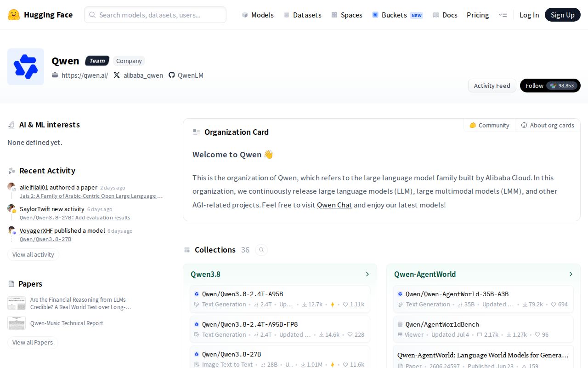The image size is (588, 368).
Task: Click the Spaces icon in the top navigation
Action: click(x=334, y=15)
